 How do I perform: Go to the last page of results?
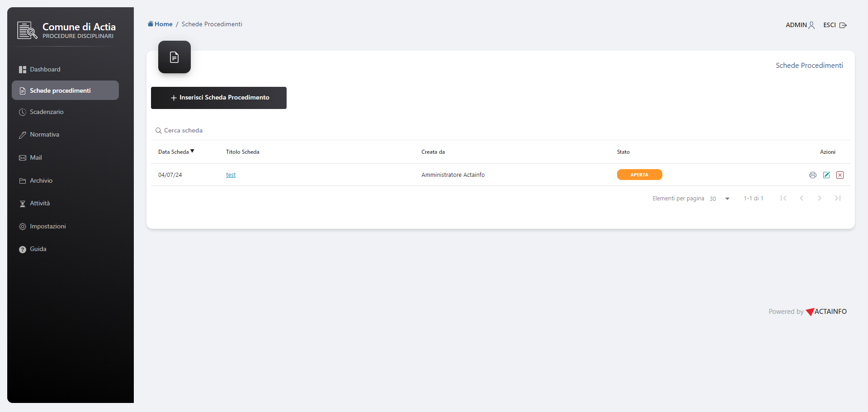tap(837, 198)
